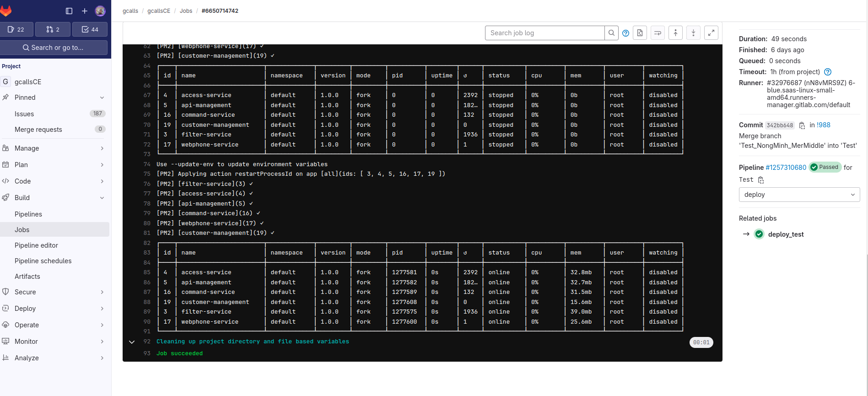Toggle job log line wrapping
868x396 pixels.
[658, 33]
